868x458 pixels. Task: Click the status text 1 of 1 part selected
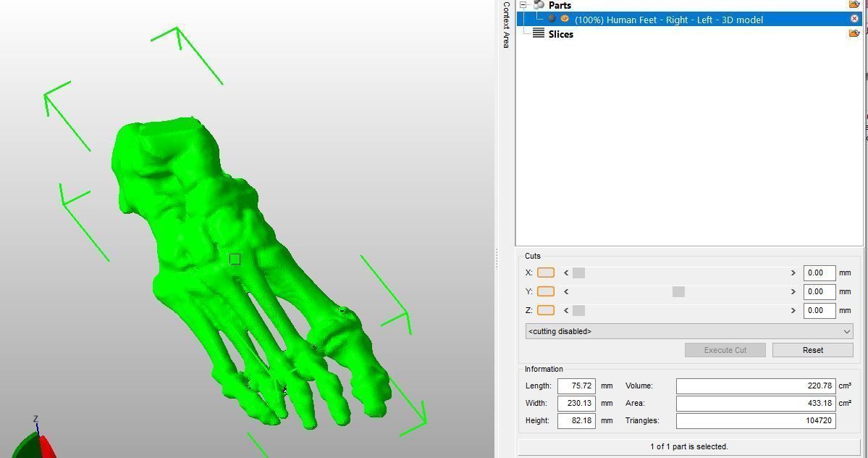coord(688,446)
